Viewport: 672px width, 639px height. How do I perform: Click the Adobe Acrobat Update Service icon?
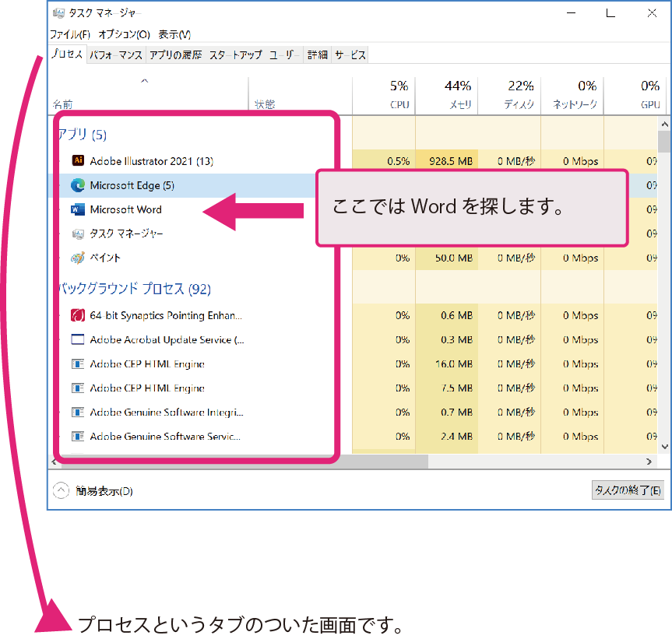(78, 340)
